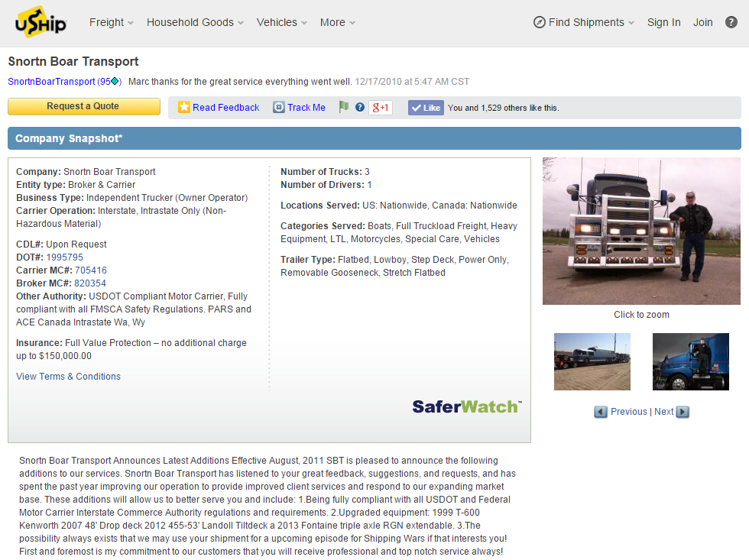Open the More dropdown menu
The width and height of the screenshot is (749, 560).
pos(337,22)
